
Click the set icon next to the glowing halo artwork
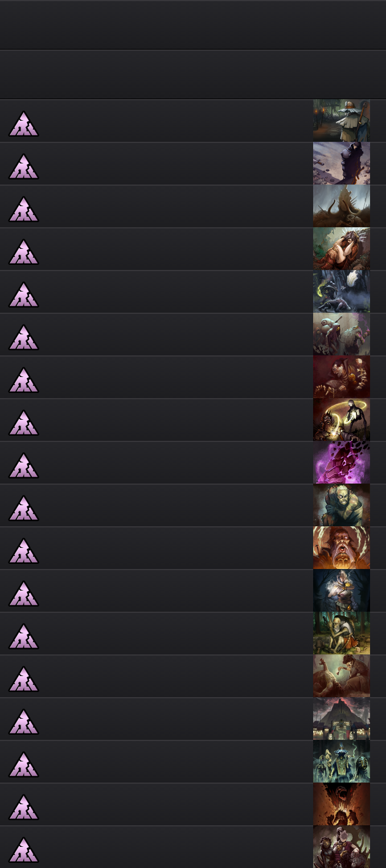(23, 423)
